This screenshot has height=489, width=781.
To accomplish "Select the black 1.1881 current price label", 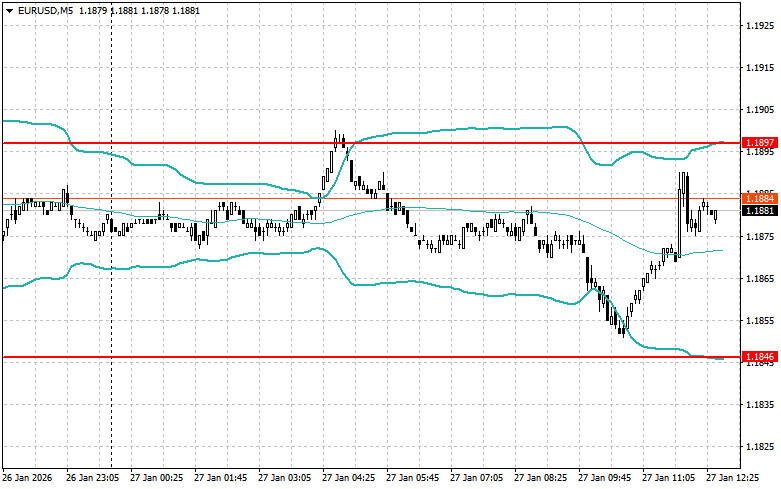I will pyautogui.click(x=760, y=211).
